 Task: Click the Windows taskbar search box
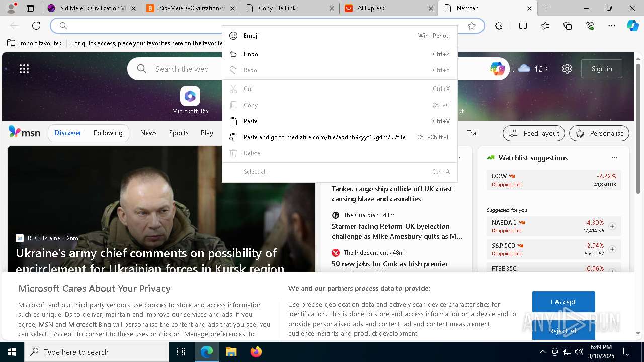(x=97, y=352)
